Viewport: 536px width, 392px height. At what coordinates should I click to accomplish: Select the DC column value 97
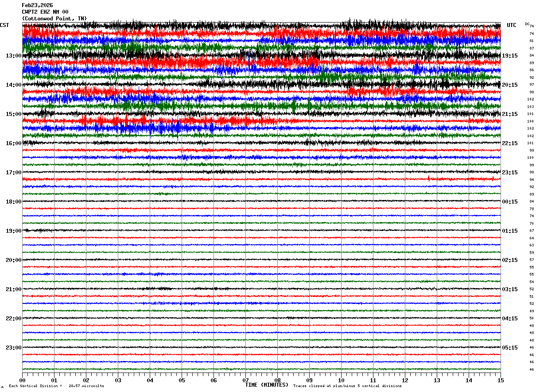[x=532, y=85]
